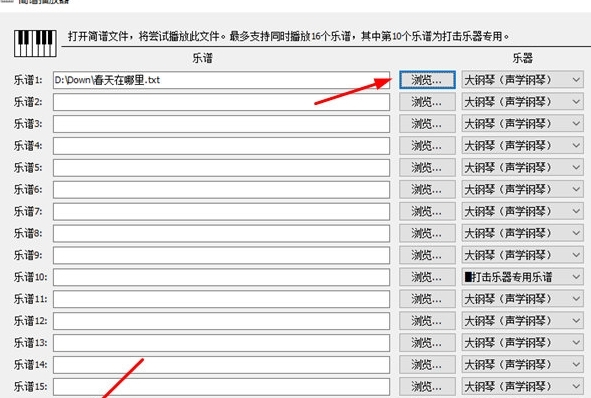The height and width of the screenshot is (398, 591).
Task: Open the instrument list for 乐谱15
Action: coord(522,386)
